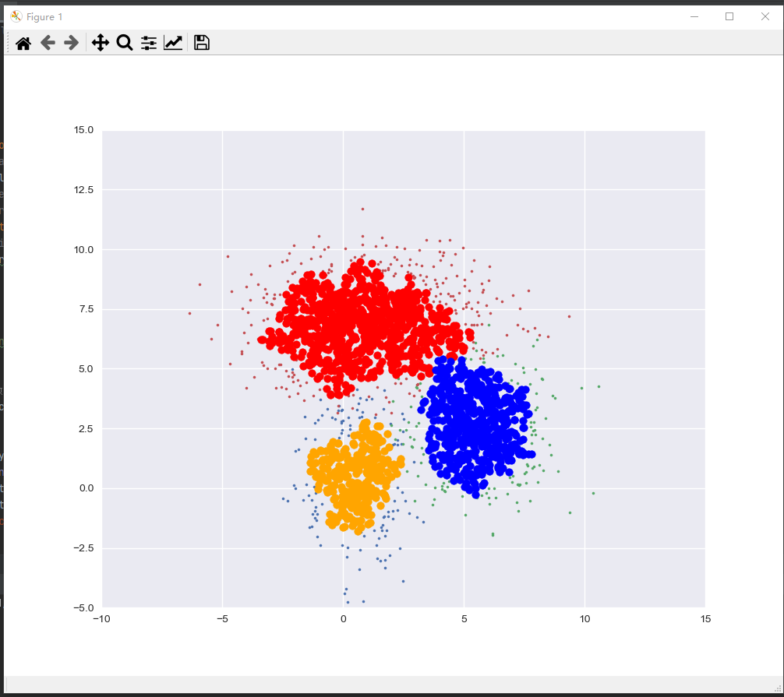Click the dark code editor strip on the left
The width and height of the screenshot is (784, 697).
click(x=2, y=350)
